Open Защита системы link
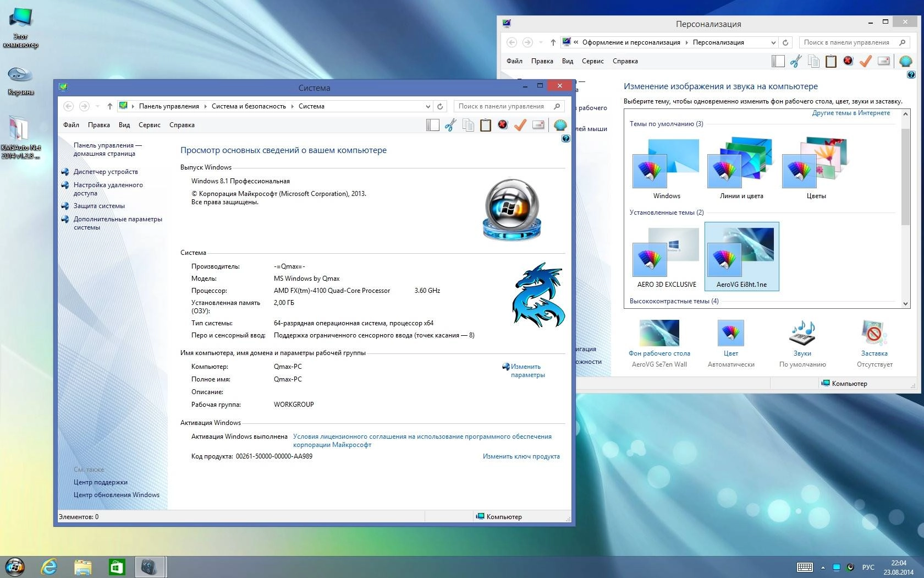Viewport: 924px width, 578px height. 99,206
